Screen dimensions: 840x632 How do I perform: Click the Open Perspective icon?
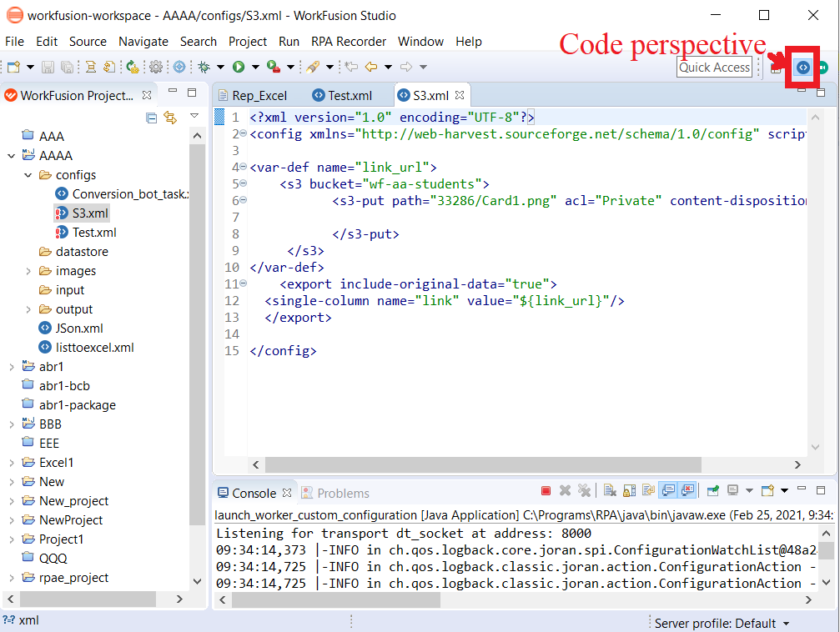pos(776,68)
